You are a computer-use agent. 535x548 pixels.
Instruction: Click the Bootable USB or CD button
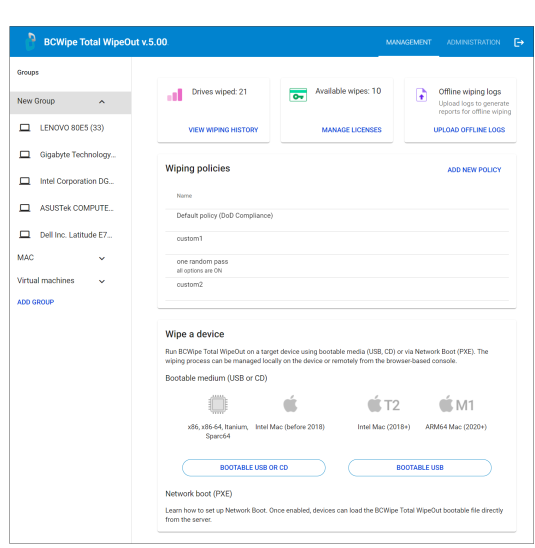254,468
